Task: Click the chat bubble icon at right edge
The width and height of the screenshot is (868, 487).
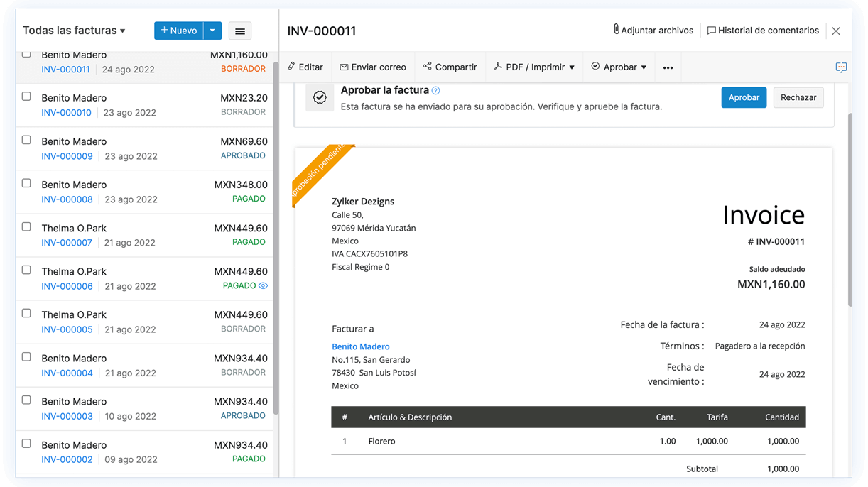Action: [841, 67]
